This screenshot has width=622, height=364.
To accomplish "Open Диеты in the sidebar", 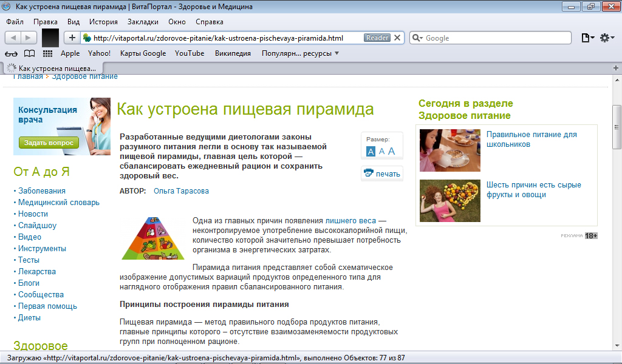I will click(29, 318).
